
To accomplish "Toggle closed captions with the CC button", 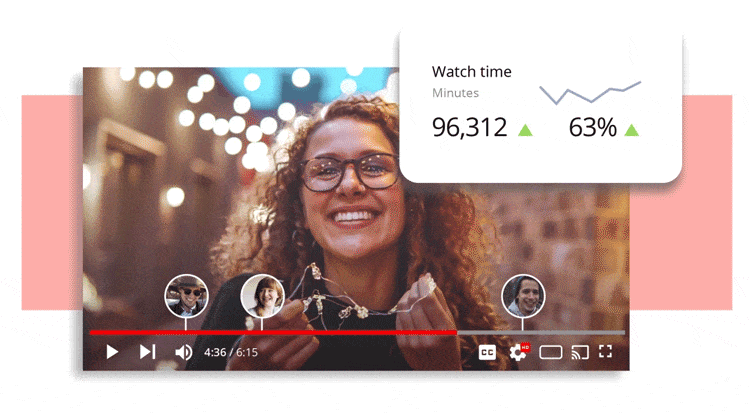I will (487, 352).
